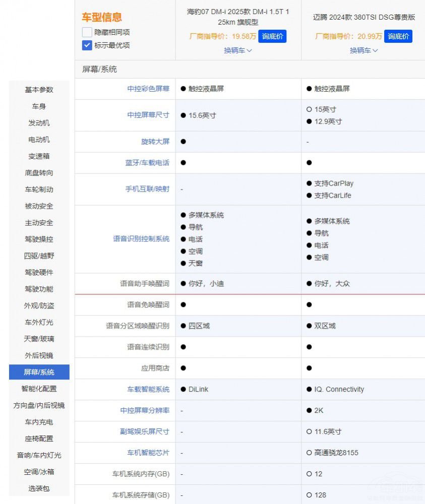Navigate to 选装包 in sidebar
The width and height of the screenshot is (425, 504).
pos(39,488)
